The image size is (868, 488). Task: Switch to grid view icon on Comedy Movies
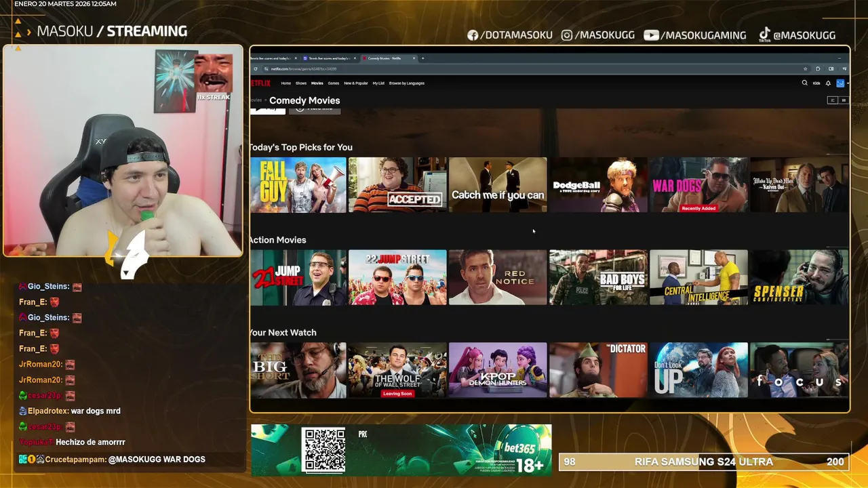[x=844, y=100]
